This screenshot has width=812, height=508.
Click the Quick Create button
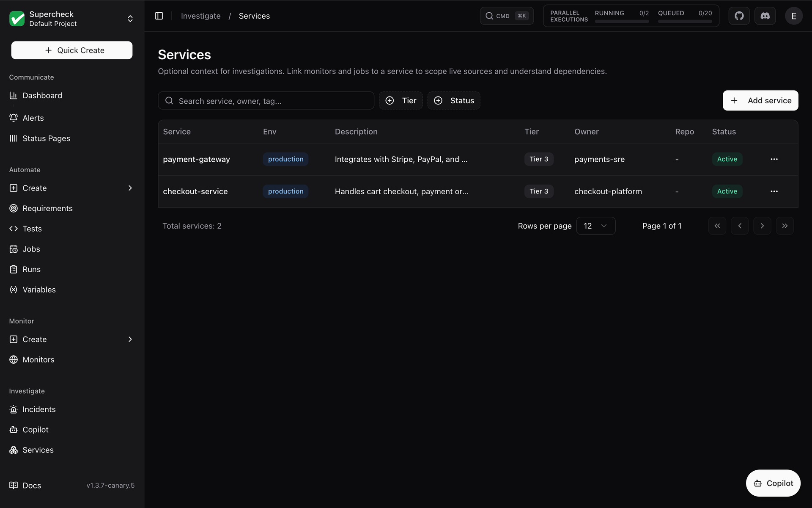tap(71, 50)
